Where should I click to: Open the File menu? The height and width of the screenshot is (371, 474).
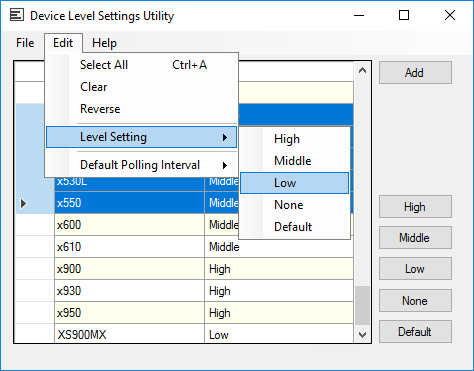point(25,43)
